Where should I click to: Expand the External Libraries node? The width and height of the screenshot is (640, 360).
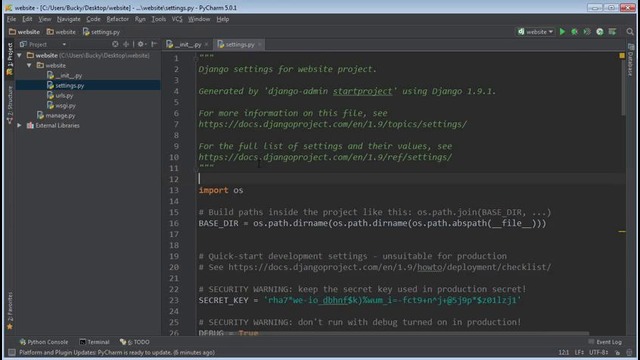(20, 126)
